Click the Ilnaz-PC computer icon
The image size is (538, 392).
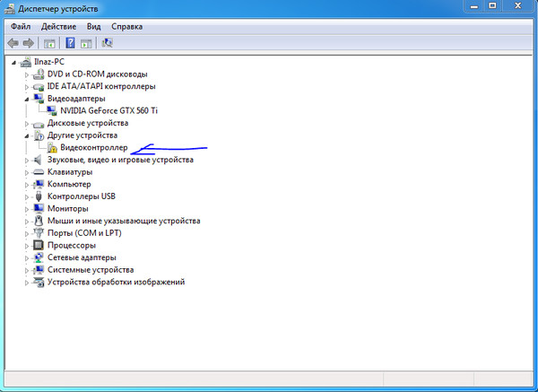pos(25,62)
